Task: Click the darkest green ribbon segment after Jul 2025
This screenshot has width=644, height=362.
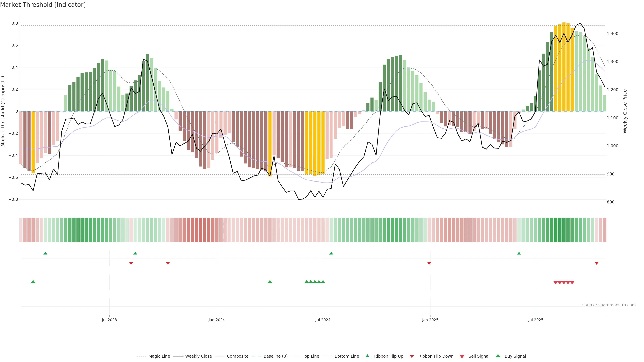Action: pyautogui.click(x=560, y=230)
